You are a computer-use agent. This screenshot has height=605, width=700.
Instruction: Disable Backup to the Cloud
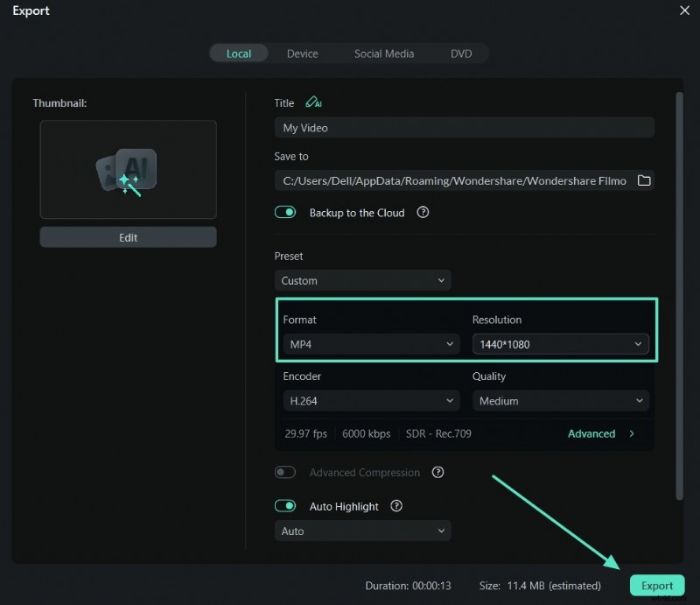(x=285, y=212)
